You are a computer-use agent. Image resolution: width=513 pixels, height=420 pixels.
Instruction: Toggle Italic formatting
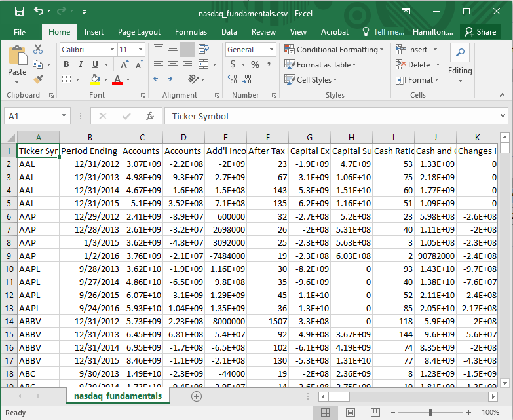81,64
